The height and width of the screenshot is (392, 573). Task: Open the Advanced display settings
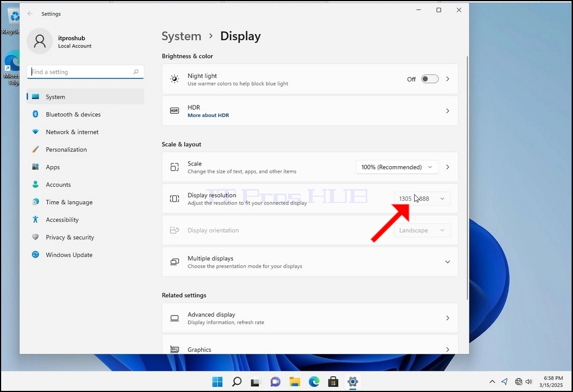tap(310, 318)
